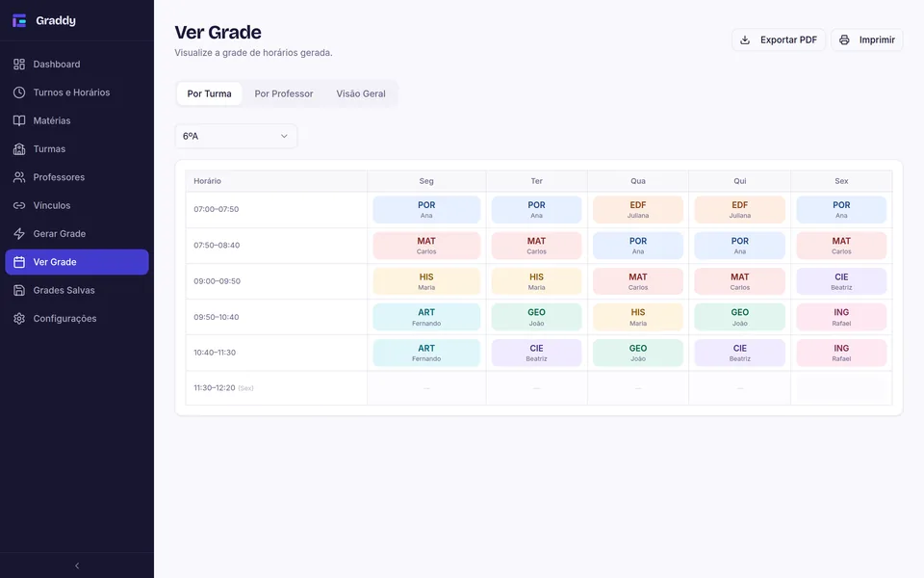924x578 pixels.
Task: Select EDF Juliana cell on Qui 07:00
Action: coord(740,210)
